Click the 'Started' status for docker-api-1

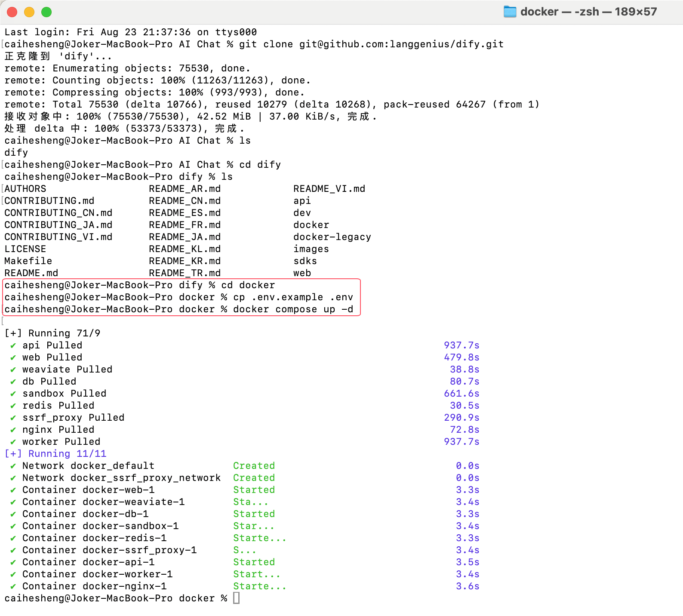pyautogui.click(x=254, y=562)
